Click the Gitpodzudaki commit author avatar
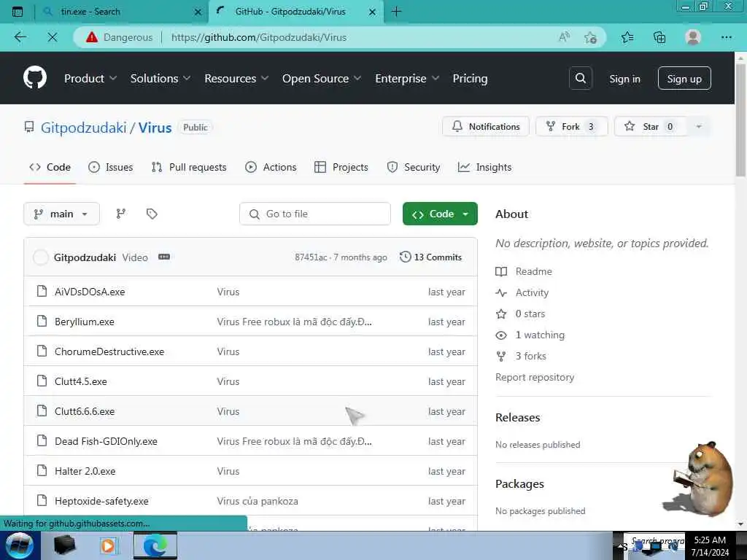Image resolution: width=747 pixels, height=560 pixels. pyautogui.click(x=41, y=257)
